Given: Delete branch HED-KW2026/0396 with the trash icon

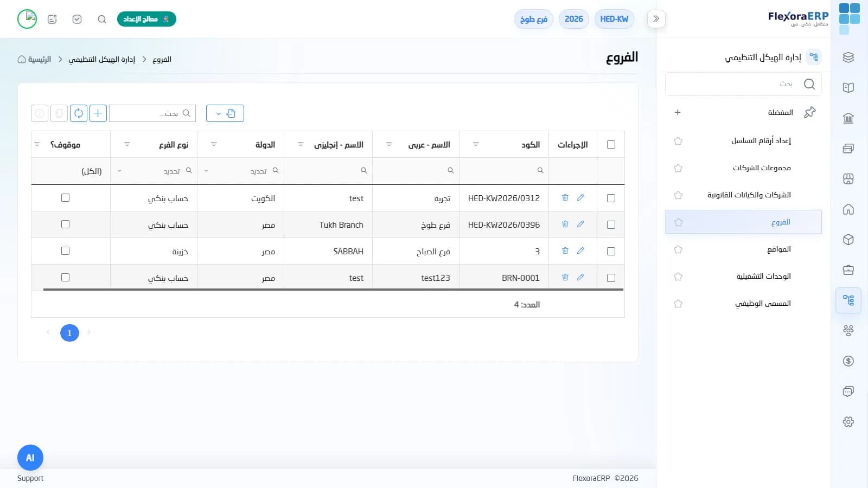Looking at the screenshot, I should (x=565, y=224).
